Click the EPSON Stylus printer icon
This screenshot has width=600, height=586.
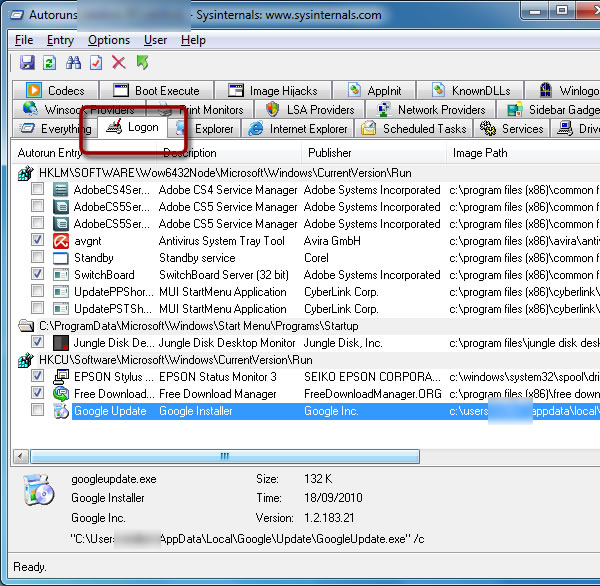(x=61, y=377)
